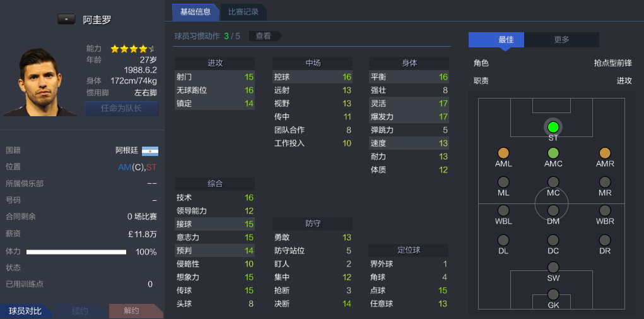Click the 体力 stamina progress bar

click(76, 251)
